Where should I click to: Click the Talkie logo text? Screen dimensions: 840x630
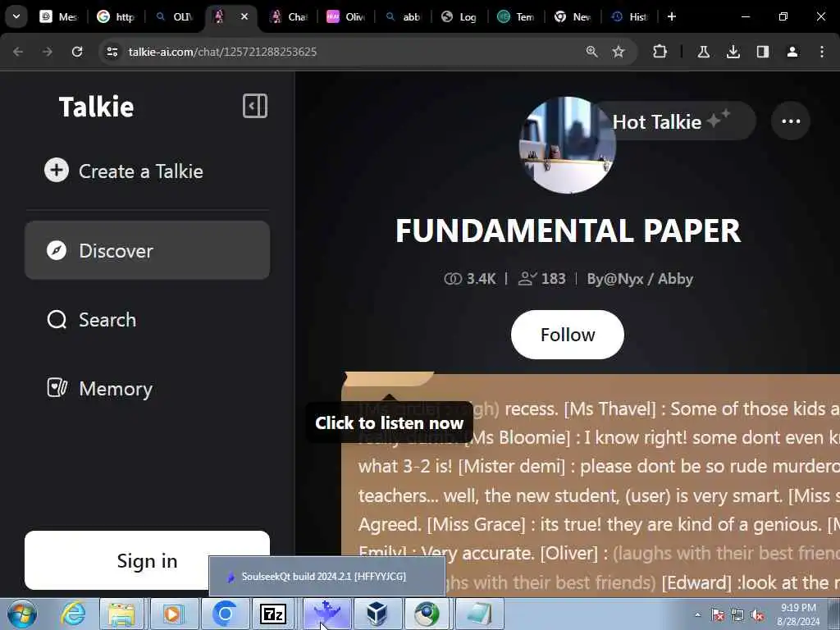[x=97, y=107]
